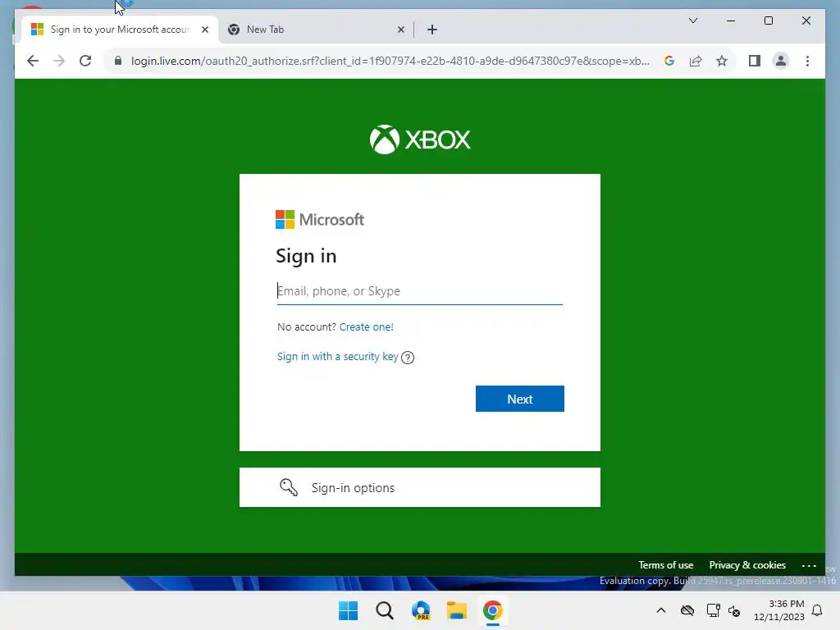Open taskbar Search
840x630 pixels.
(385, 610)
